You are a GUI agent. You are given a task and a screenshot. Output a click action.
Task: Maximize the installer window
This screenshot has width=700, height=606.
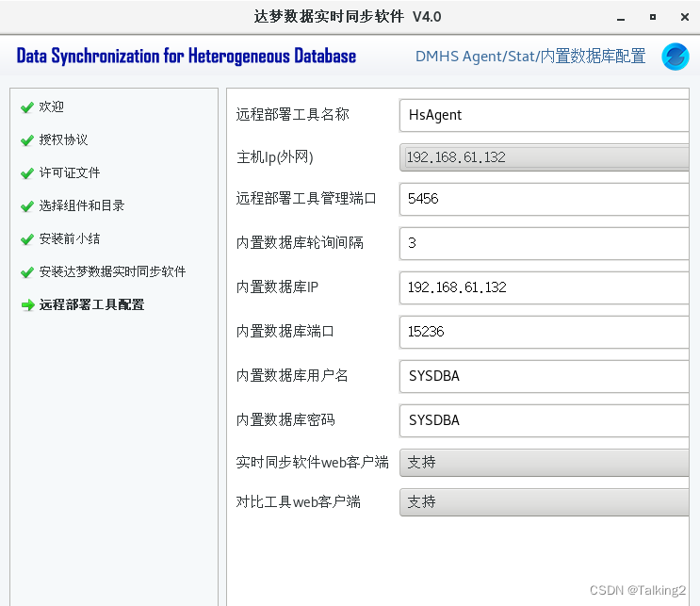tap(653, 17)
